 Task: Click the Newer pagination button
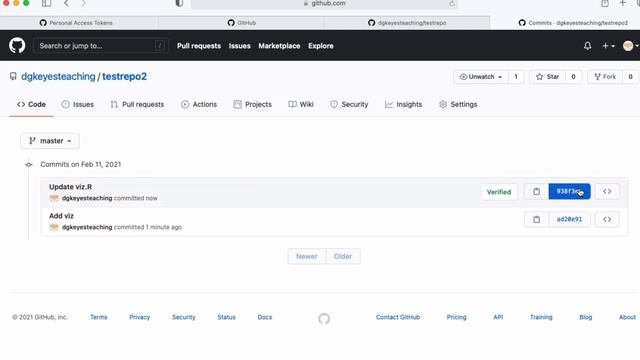[x=307, y=256]
